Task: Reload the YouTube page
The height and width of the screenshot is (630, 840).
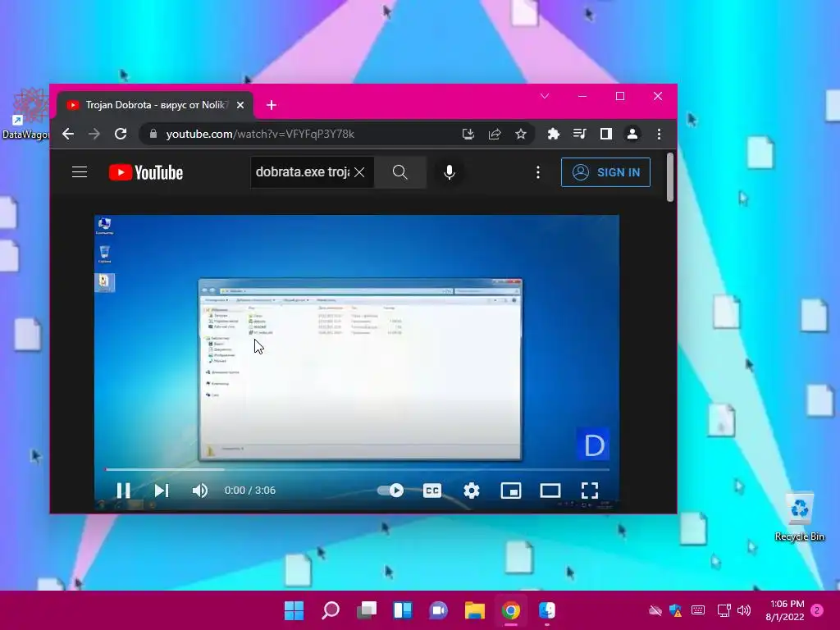Action: coord(121,134)
